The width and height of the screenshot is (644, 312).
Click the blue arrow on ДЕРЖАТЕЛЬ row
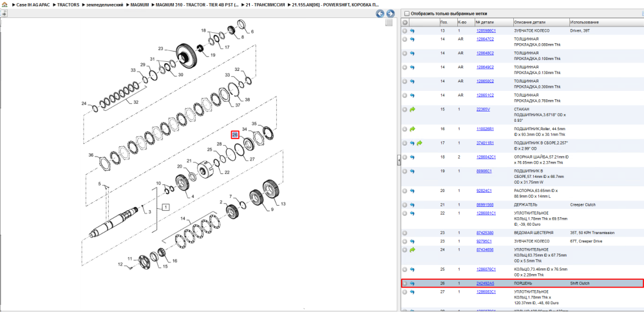coord(412,205)
